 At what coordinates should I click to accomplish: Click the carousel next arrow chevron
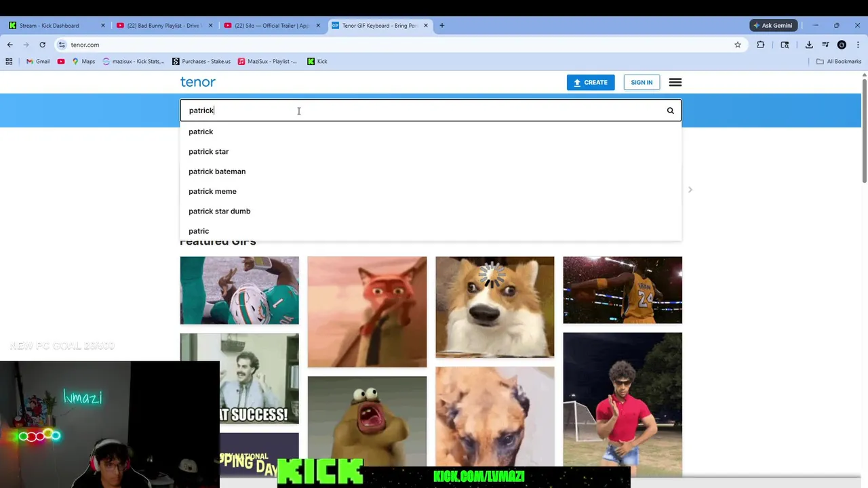(x=690, y=190)
